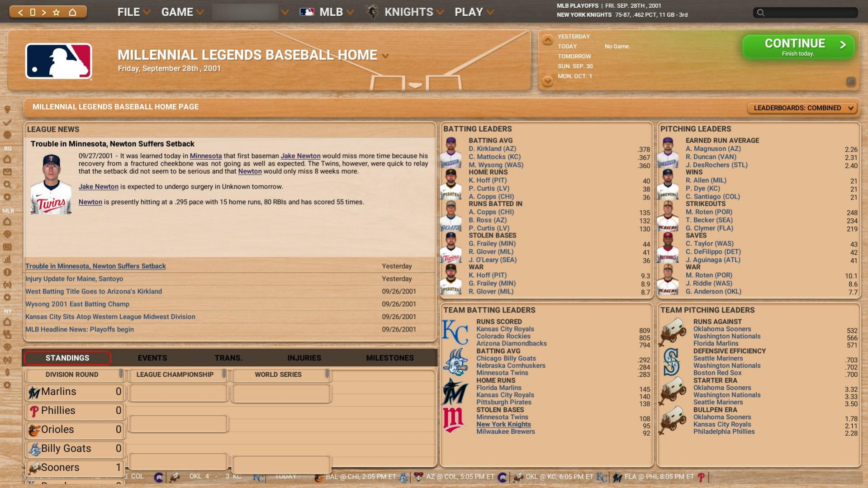
Task: Expand the Millennial Legends Baseball Home title dropdown
Action: 385,56
